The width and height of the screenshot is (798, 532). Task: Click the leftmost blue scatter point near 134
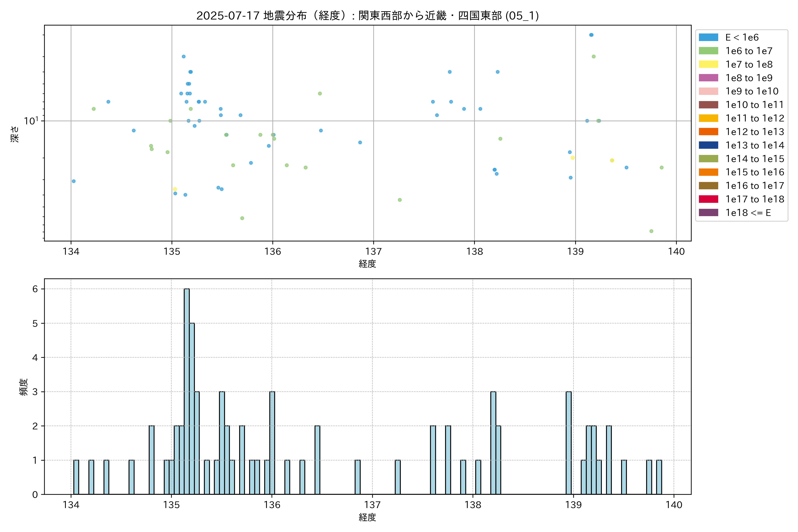click(74, 181)
